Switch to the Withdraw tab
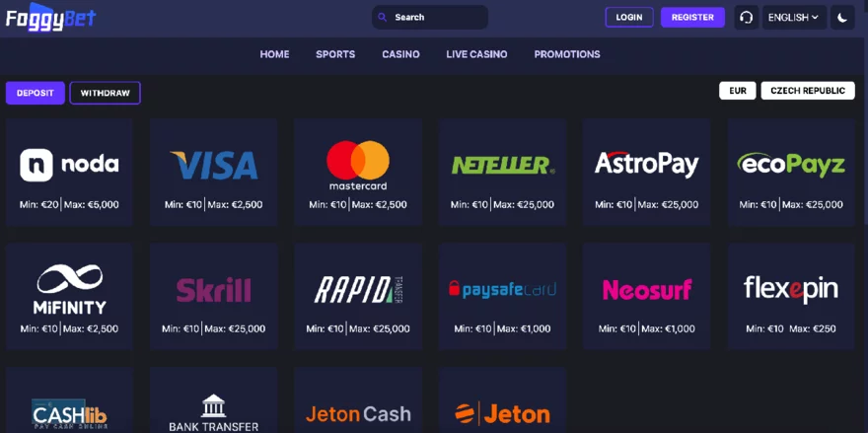The height and width of the screenshot is (433, 868). pyautogui.click(x=106, y=93)
